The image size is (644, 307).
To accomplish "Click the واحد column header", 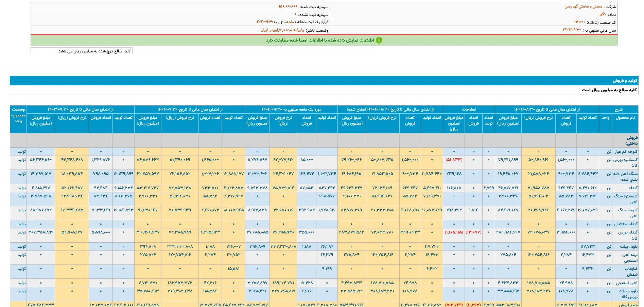I will point(606,118).
